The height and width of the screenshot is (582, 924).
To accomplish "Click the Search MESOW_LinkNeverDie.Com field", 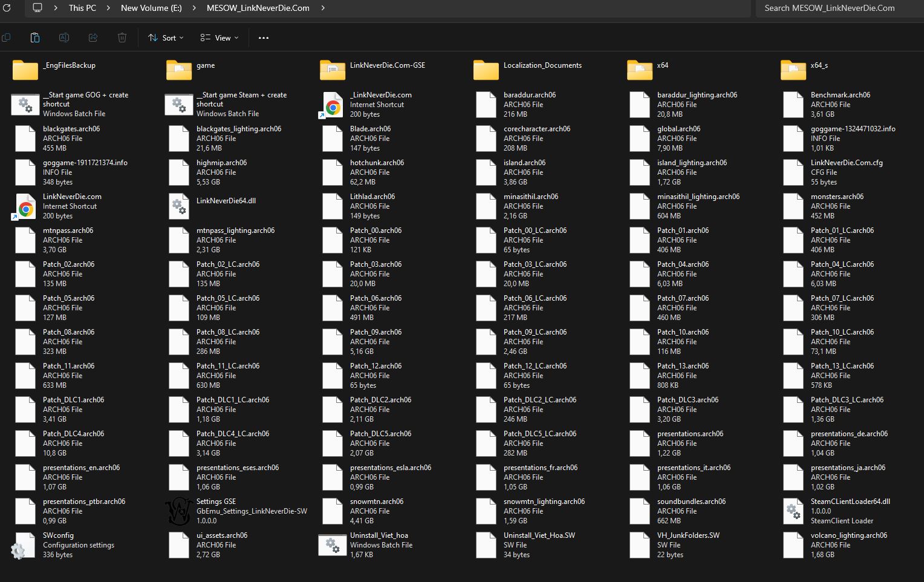I will [x=838, y=8].
